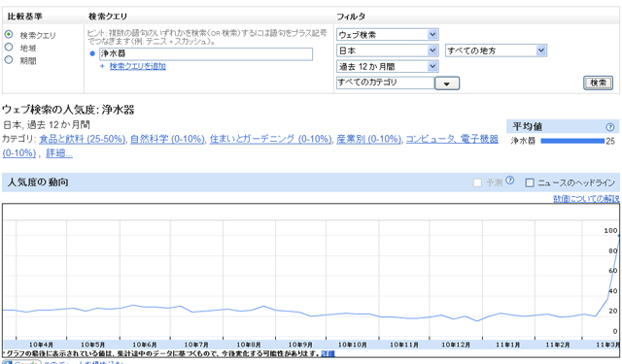Select the 地域 radio button
Viewport: 622px width, 364px height.
(9, 48)
